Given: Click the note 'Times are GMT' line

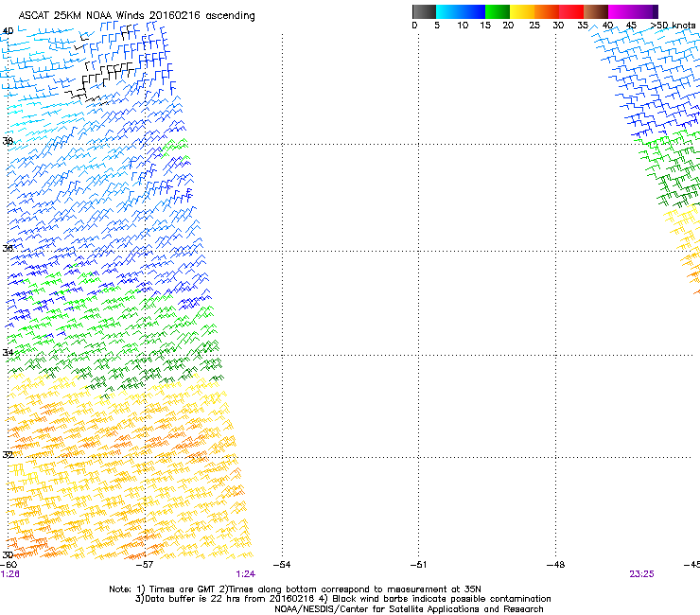Looking at the screenshot, I should click(x=294, y=589).
